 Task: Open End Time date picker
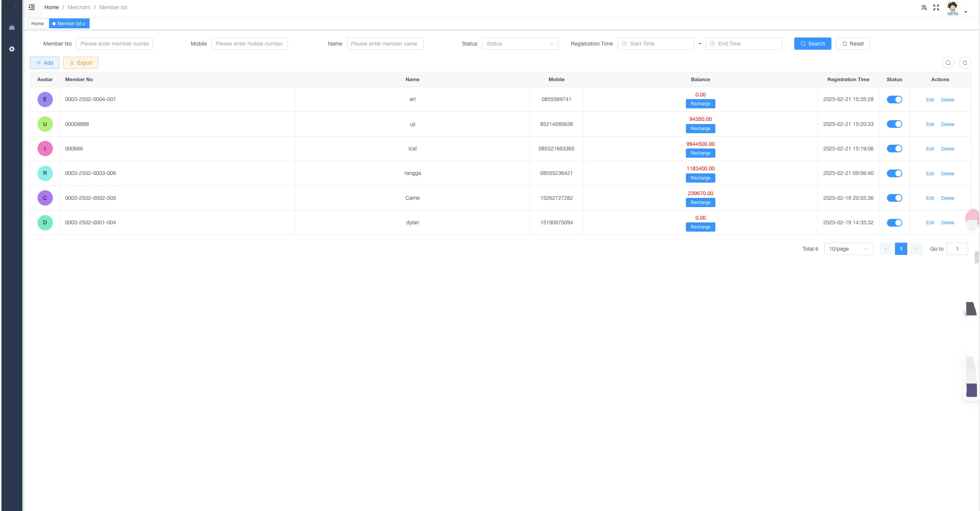click(x=743, y=44)
